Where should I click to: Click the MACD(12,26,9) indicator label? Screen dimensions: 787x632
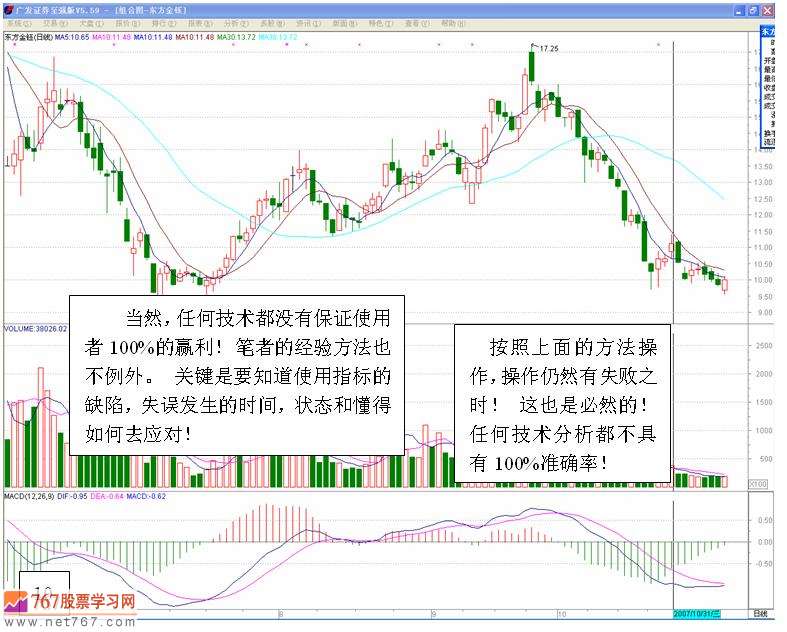[x=30, y=496]
